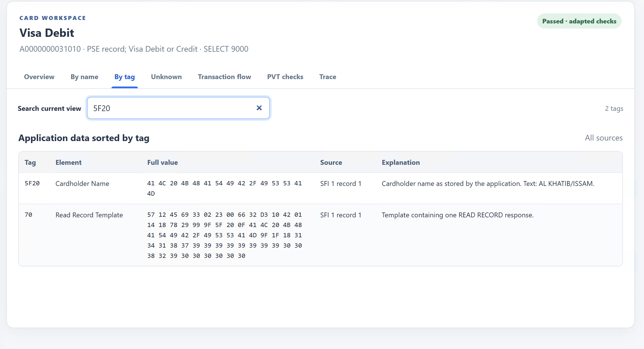Image resolution: width=644 pixels, height=349 pixels.
Task: Select the By tag tab
Action: [x=125, y=77]
